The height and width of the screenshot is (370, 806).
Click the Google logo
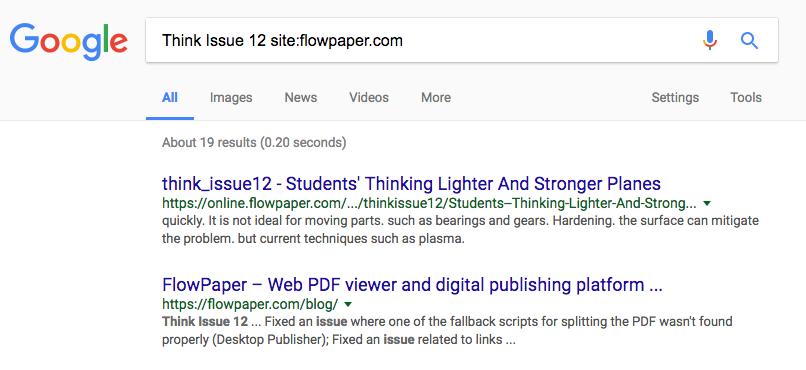tap(68, 43)
